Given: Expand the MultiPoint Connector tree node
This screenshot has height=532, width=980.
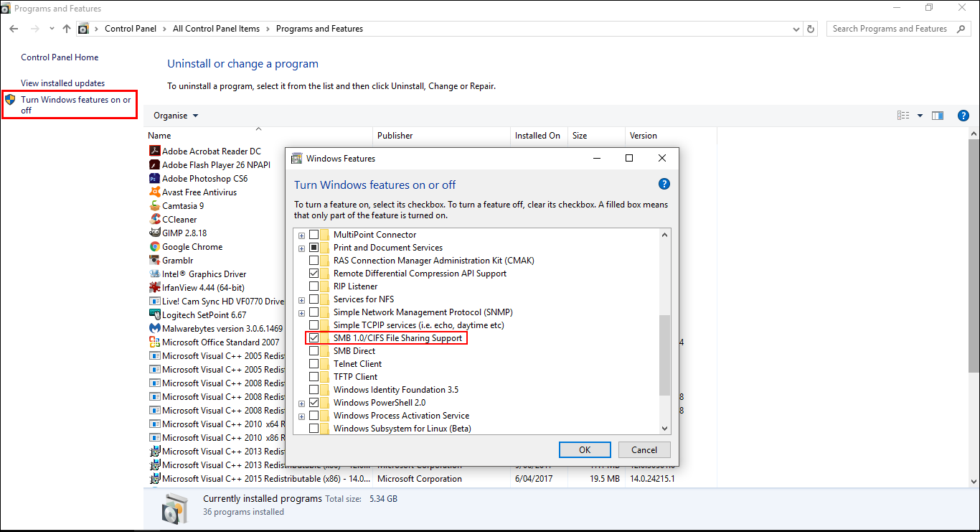Looking at the screenshot, I should pos(301,235).
